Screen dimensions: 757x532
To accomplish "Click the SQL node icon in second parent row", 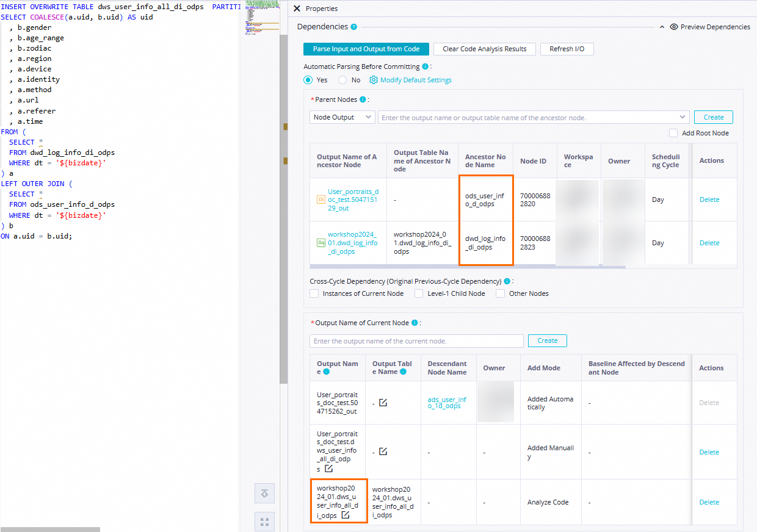I will pos(321,243).
